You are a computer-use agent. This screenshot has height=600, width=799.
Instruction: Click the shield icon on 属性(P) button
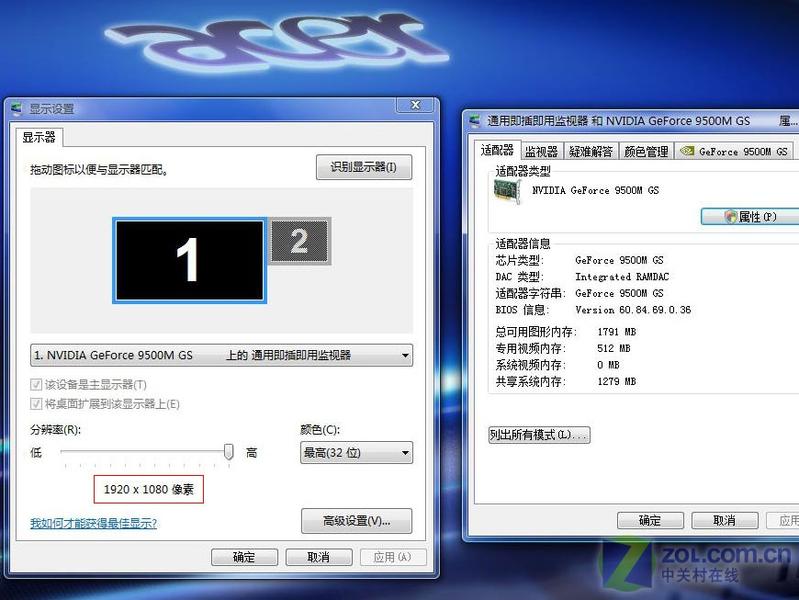pos(731,217)
